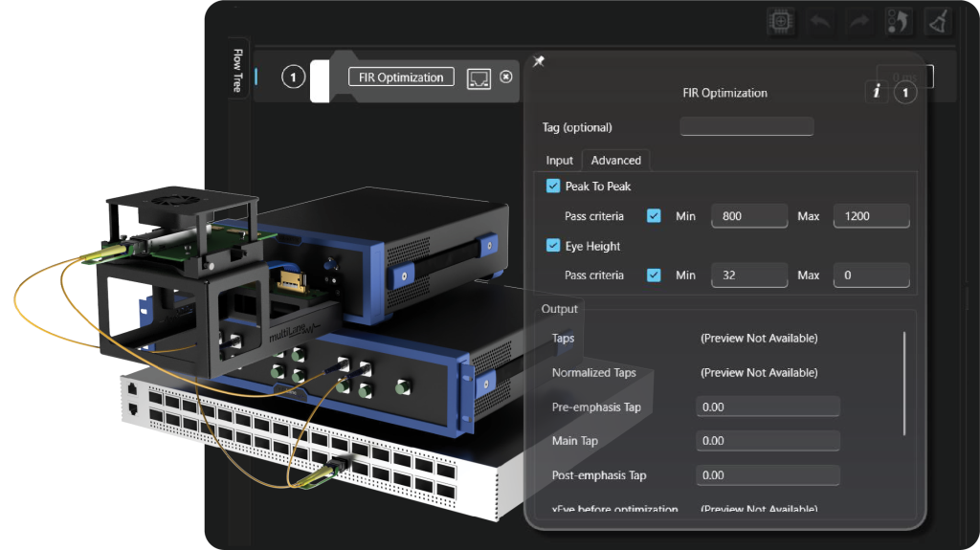980x550 pixels.
Task: Click the 'FIR Optimization' panel title
Action: [725, 93]
